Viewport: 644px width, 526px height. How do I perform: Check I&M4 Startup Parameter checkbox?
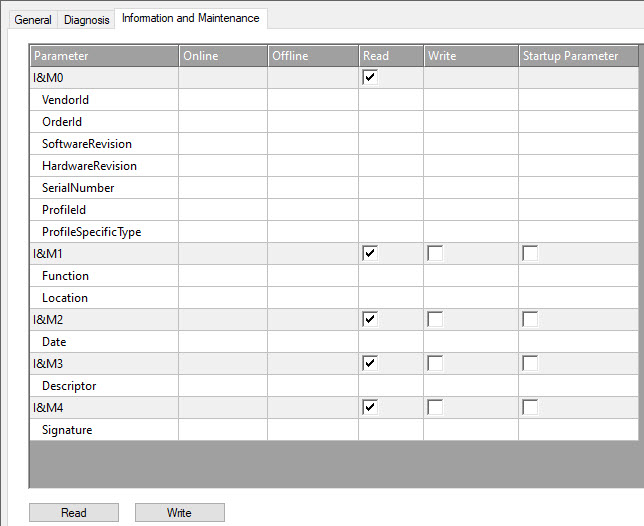530,408
